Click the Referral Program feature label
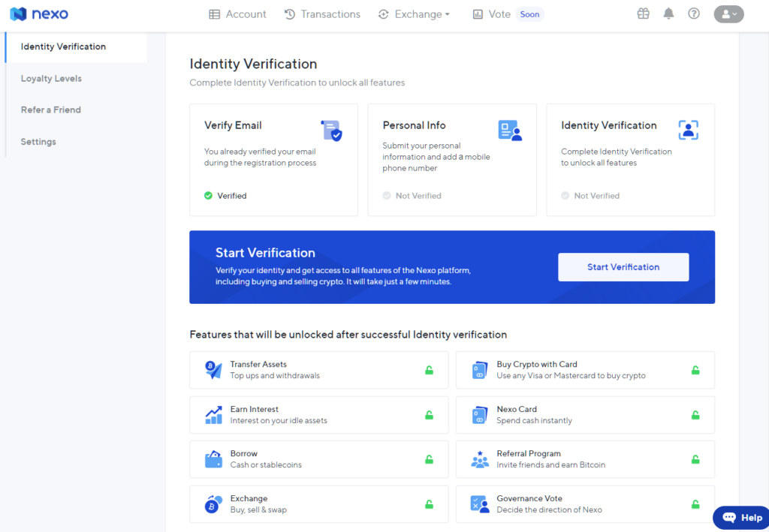Image resolution: width=769 pixels, height=532 pixels. [x=529, y=454]
